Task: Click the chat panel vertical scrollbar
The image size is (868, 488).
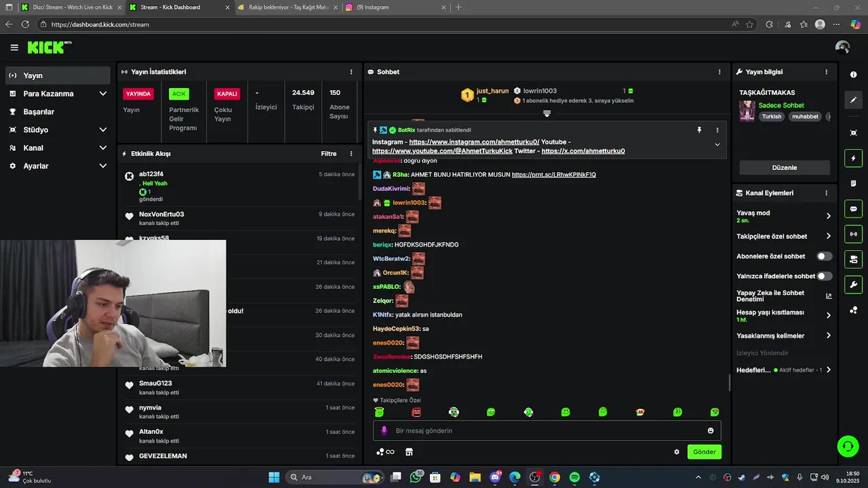Action: [x=729, y=383]
